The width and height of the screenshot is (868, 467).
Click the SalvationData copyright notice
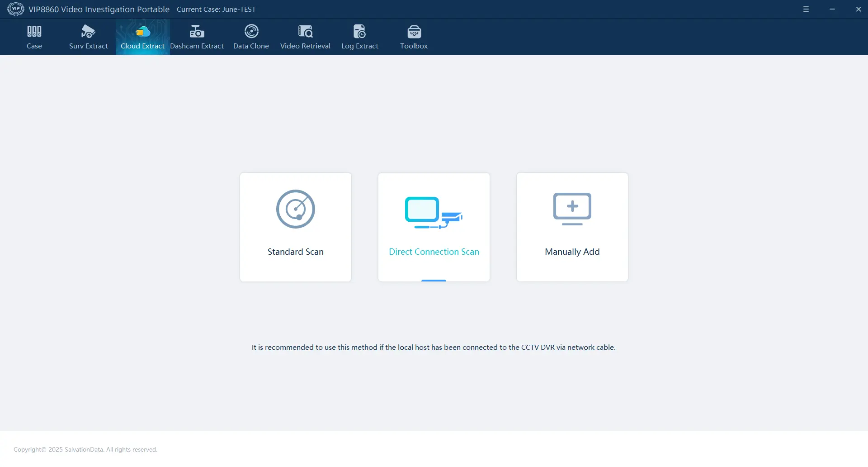[85, 449]
